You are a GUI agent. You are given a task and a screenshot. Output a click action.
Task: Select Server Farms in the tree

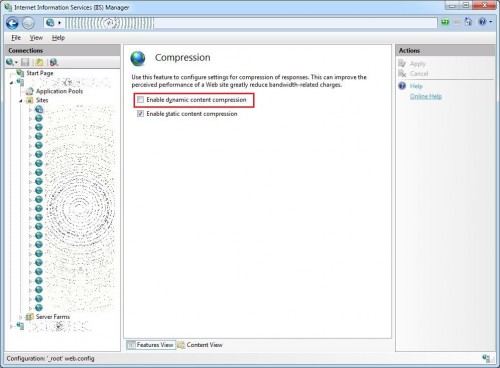click(53, 317)
